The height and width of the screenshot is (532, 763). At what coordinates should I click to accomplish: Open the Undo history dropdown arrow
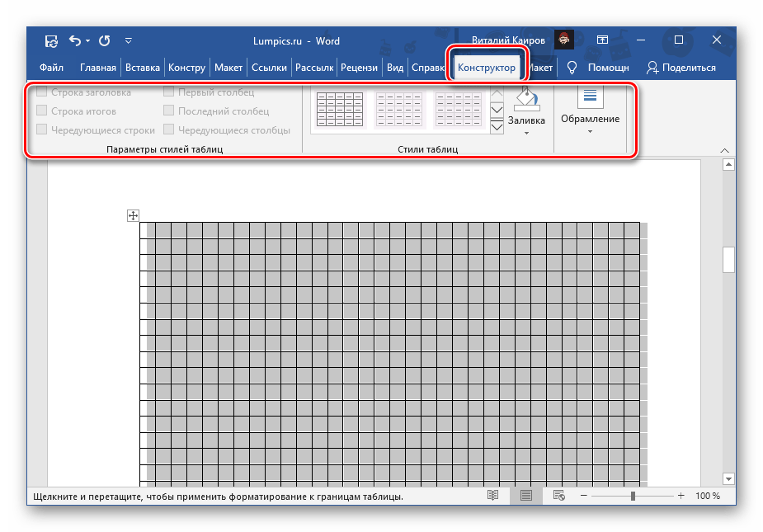[88, 41]
